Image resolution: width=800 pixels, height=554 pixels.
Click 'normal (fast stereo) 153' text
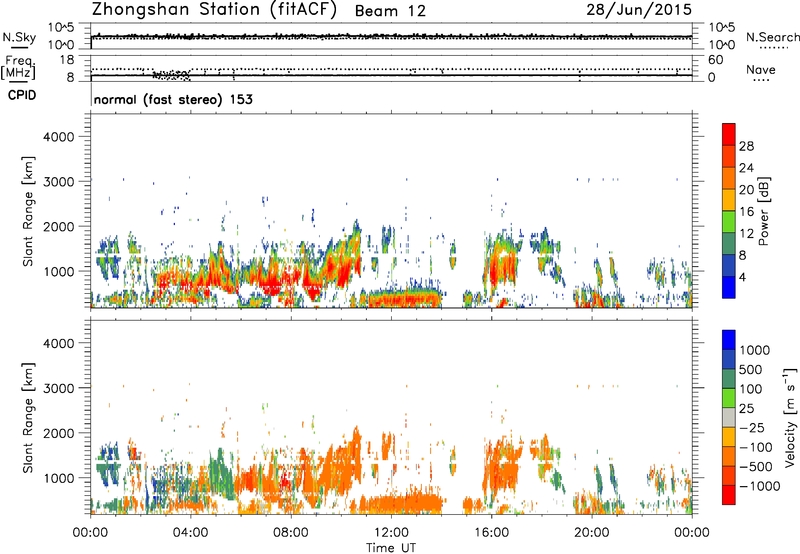click(173, 99)
